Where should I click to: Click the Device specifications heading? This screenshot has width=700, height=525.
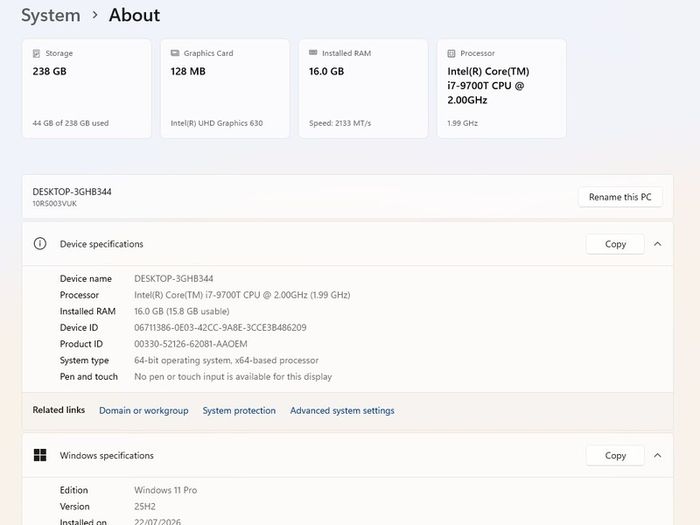101,244
